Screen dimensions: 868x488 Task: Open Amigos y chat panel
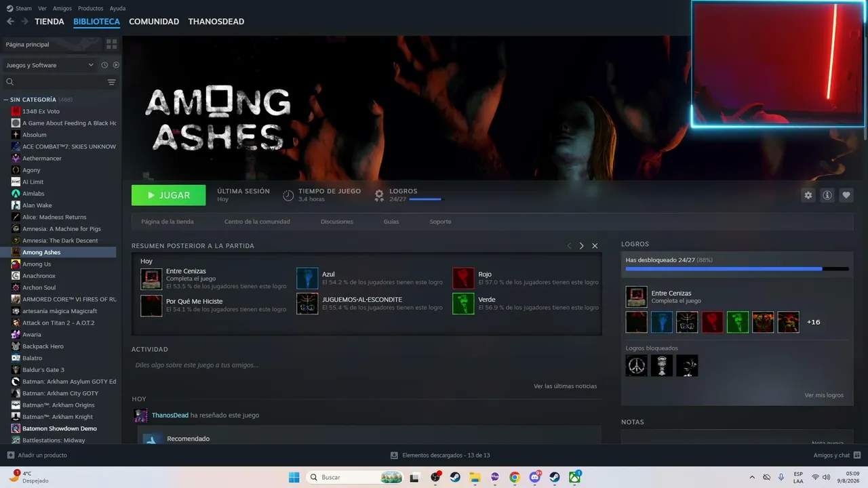tap(837, 455)
